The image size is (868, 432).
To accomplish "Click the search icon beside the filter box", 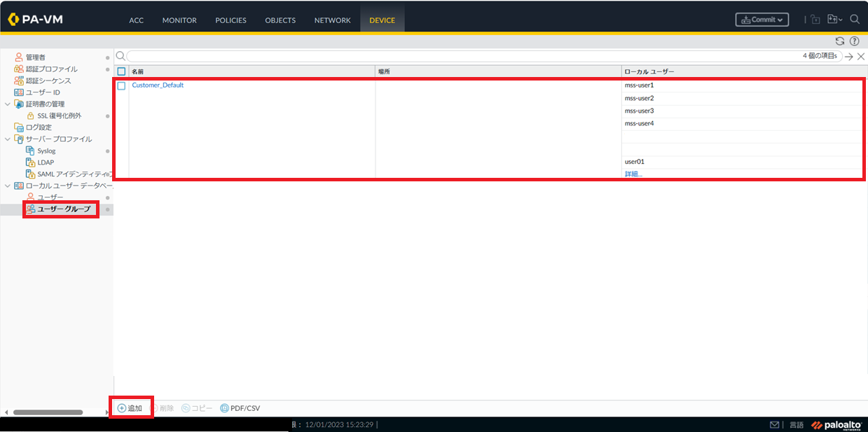I will (x=120, y=56).
